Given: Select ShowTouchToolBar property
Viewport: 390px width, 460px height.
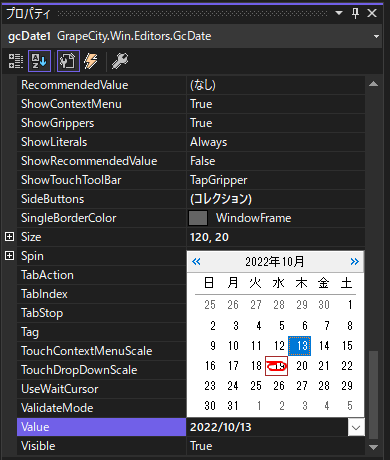Looking at the screenshot, I should coord(101,180).
